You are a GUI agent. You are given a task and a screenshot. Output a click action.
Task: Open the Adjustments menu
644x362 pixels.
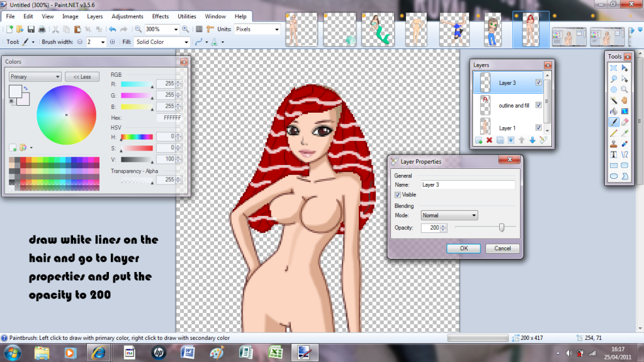click(127, 16)
